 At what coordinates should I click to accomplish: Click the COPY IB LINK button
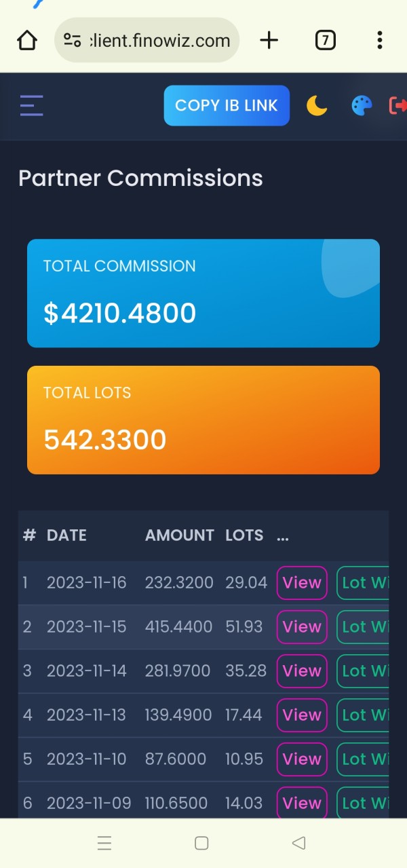(227, 106)
